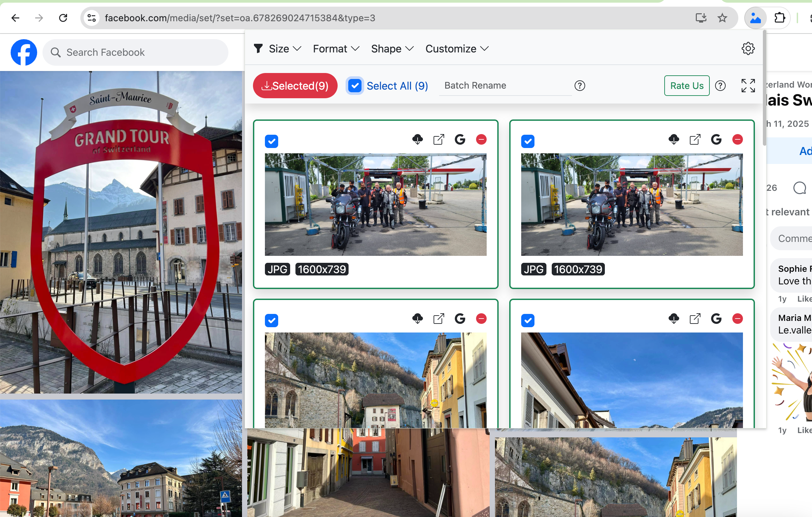Reload the Facebook page
This screenshot has height=517, width=812.
63,18
